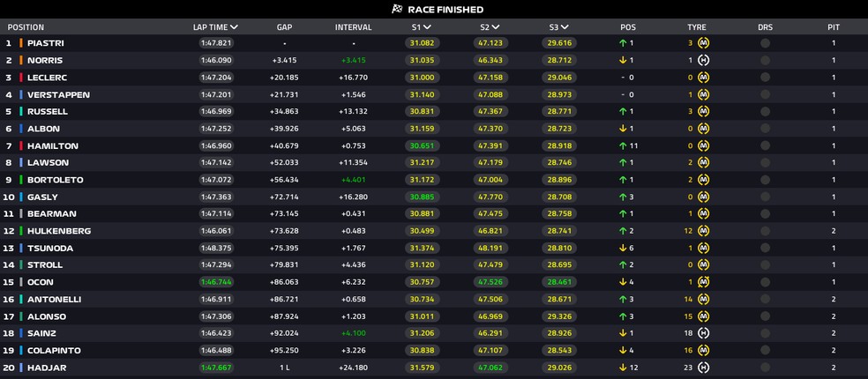Click the chequered flag icon beside Race Finished
This screenshot has width=868, height=379.
click(397, 9)
